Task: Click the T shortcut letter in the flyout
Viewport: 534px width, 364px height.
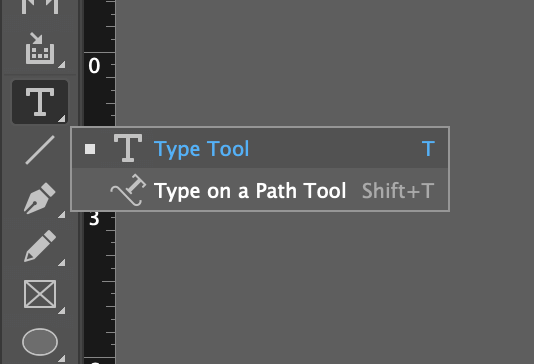Action: [x=428, y=149]
